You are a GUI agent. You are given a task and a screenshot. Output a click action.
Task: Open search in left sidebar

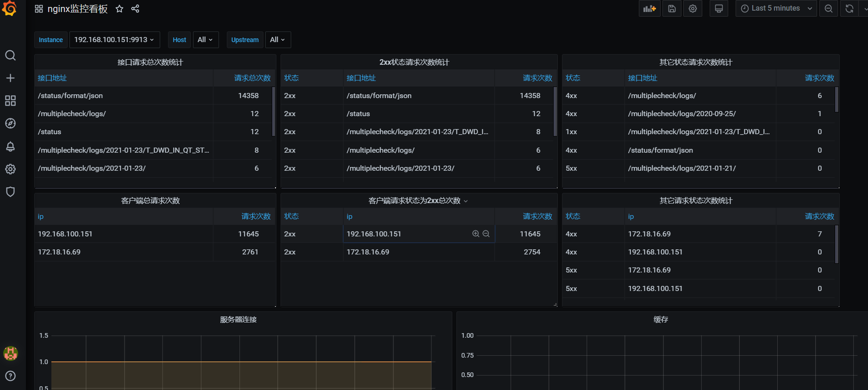point(10,56)
